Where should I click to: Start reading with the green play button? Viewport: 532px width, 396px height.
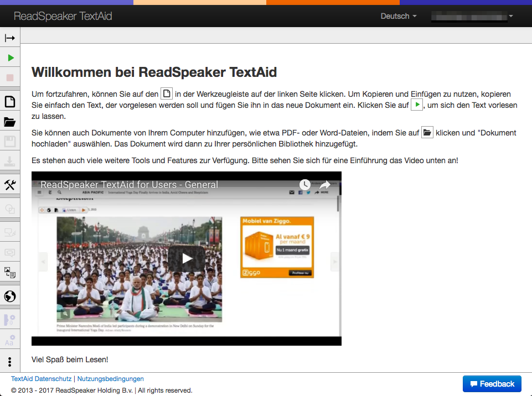point(10,58)
